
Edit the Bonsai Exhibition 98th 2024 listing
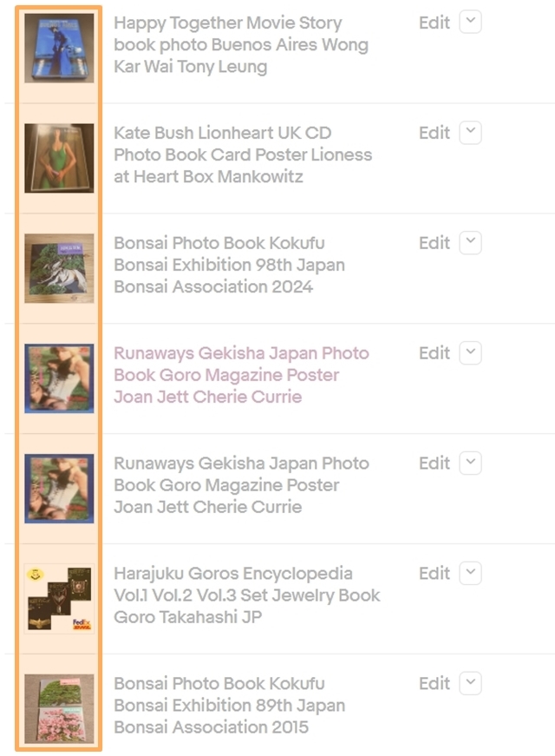(x=434, y=243)
